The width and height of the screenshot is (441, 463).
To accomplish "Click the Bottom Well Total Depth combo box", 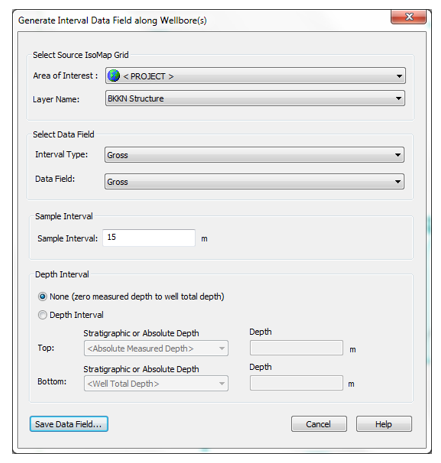I will pos(156,383).
